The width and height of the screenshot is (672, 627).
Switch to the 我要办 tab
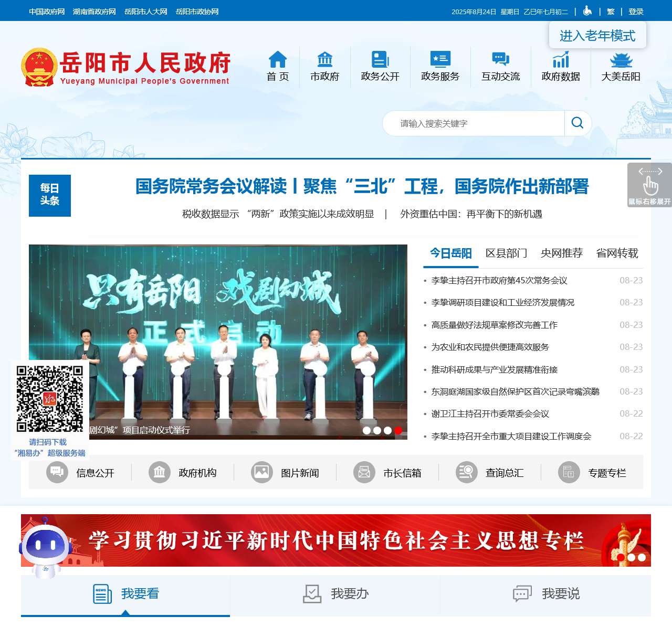[335, 594]
